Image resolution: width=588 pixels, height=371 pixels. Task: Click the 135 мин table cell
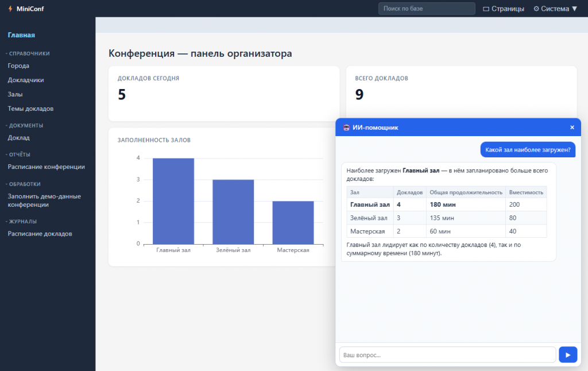pos(466,218)
